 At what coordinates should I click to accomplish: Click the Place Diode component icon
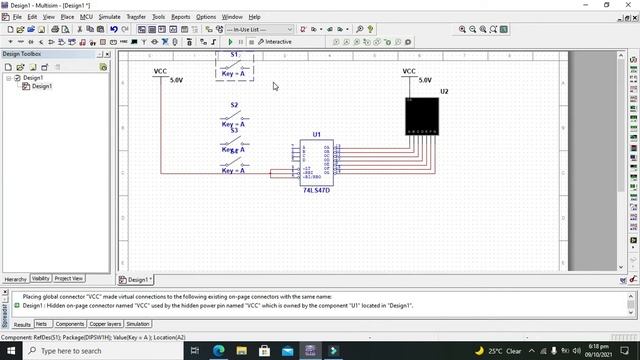pyautogui.click(x=31, y=42)
